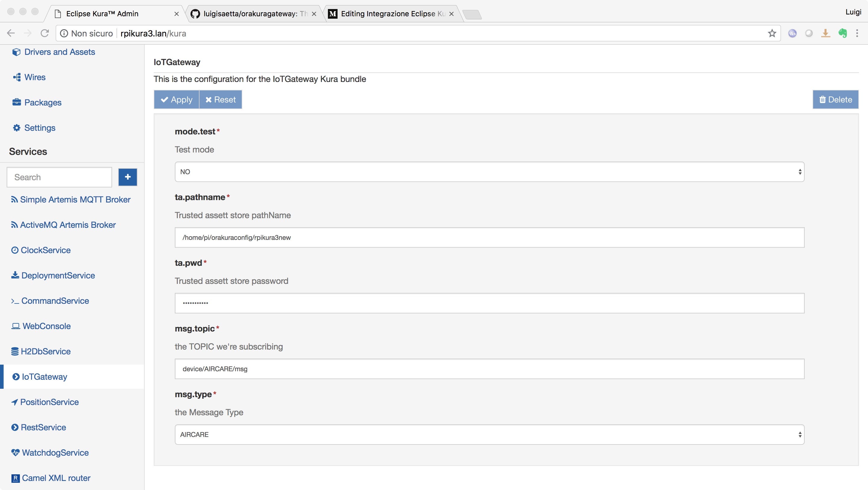
Task: Click the RestService circle arrow icon
Action: 15,427
